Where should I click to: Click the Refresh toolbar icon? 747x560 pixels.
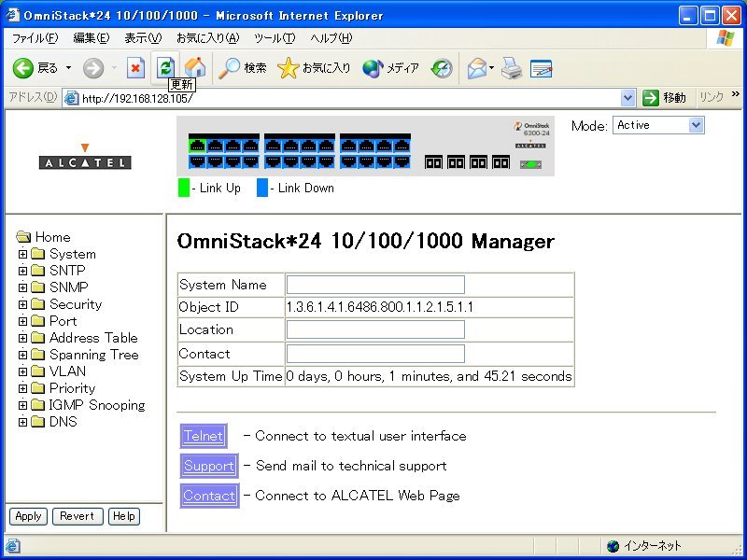point(165,67)
